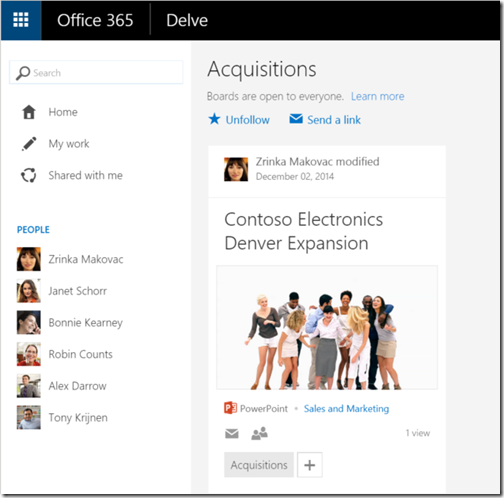This screenshot has height=498, width=504.
Task: Open the presentation preview image of people
Action: tap(327, 328)
